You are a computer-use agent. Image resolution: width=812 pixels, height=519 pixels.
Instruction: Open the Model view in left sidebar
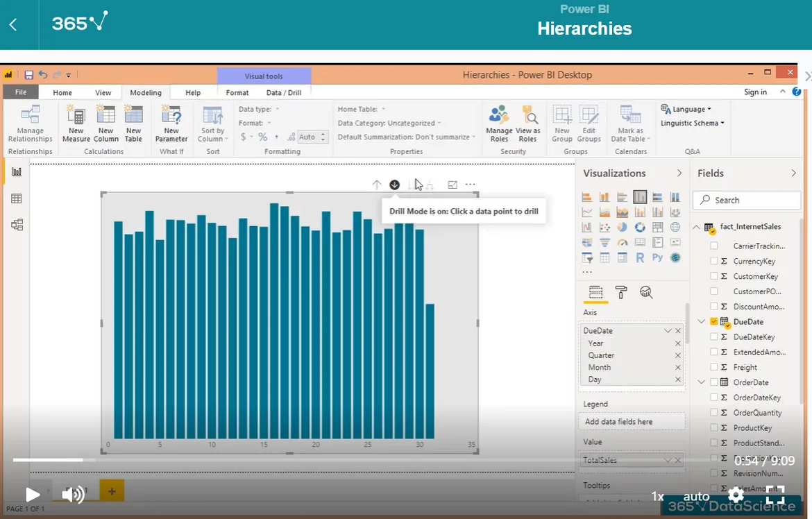[x=17, y=225]
